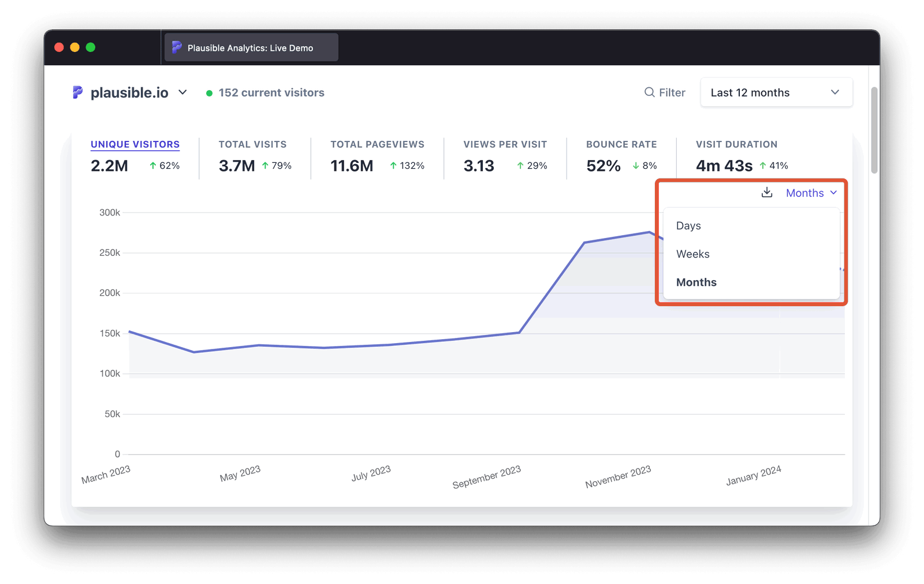Click the green live visitors dot
Screen dimensions: 924x584
pos(209,93)
